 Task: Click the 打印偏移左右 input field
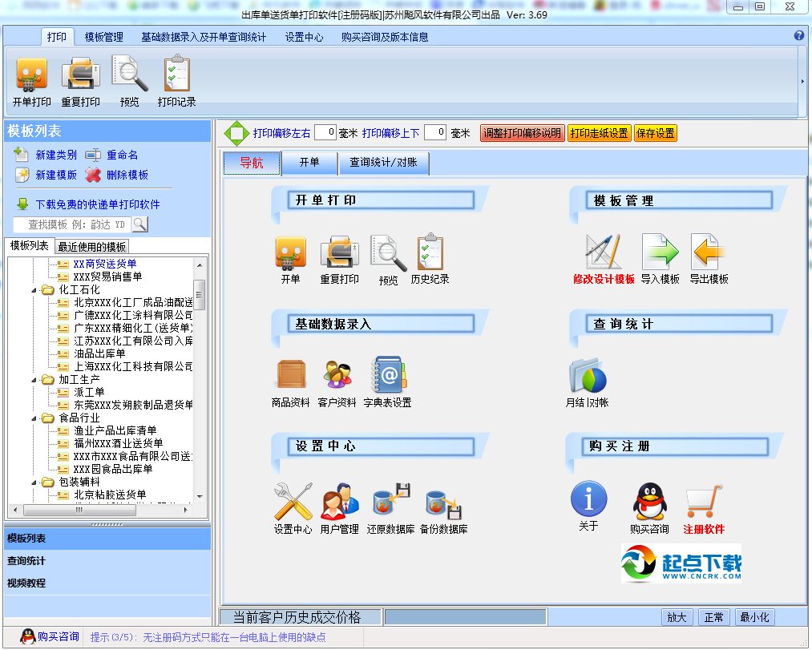[x=325, y=132]
